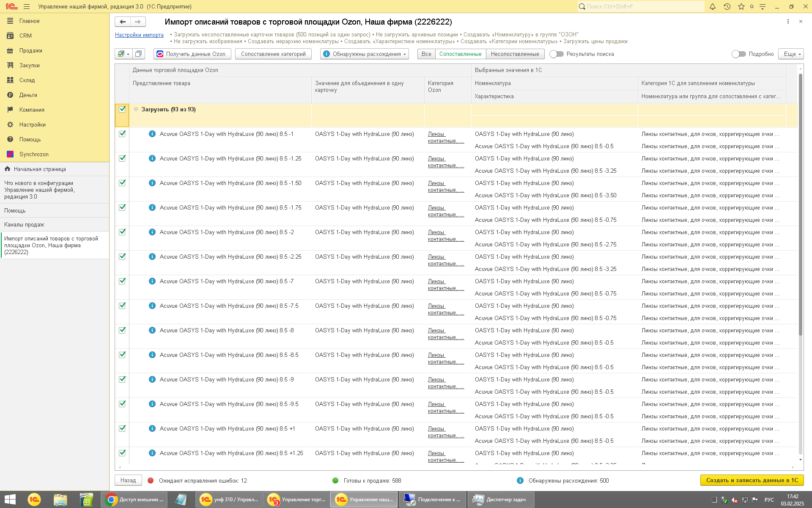The width and height of the screenshot is (812, 508).
Task: Click info icon for 8.5 -1.25 row
Action: 152,158
